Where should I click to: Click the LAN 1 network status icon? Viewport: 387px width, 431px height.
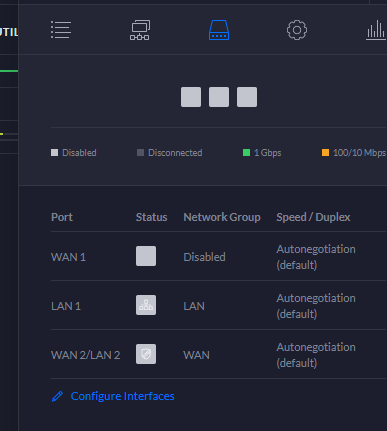(146, 305)
